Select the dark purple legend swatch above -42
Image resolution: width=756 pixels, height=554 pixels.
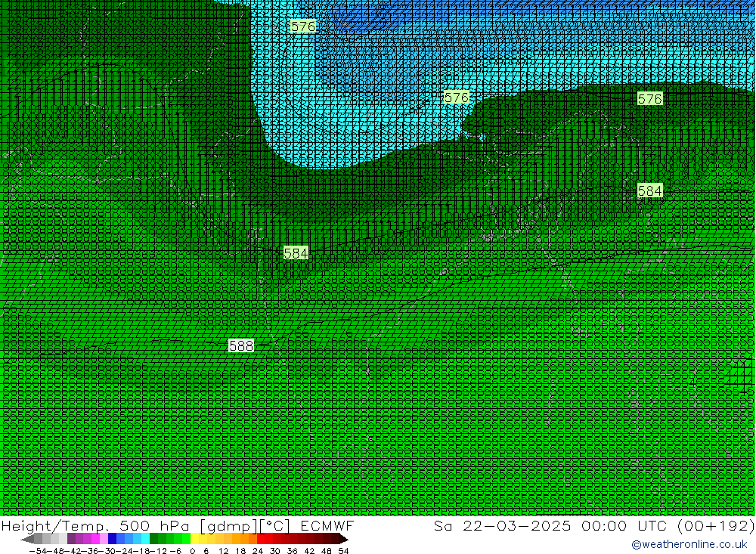click(x=71, y=540)
